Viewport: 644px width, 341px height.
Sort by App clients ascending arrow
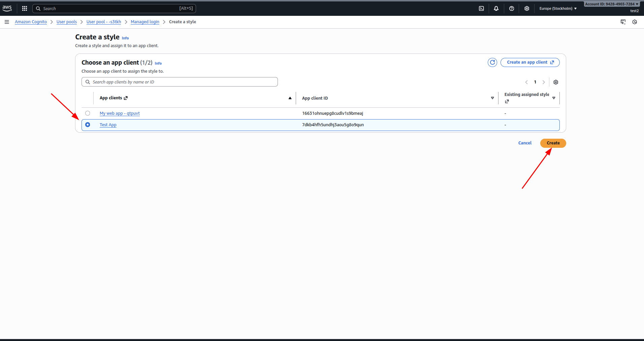[290, 98]
